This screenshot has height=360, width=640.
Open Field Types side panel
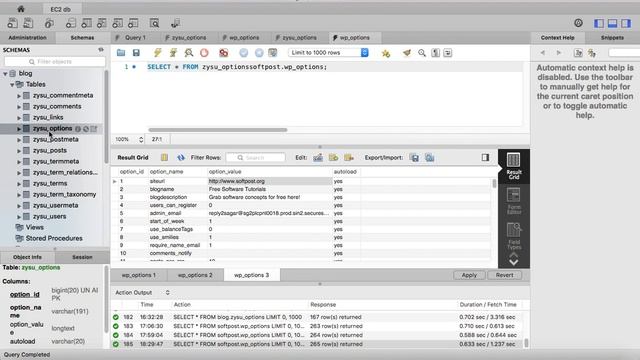(513, 236)
